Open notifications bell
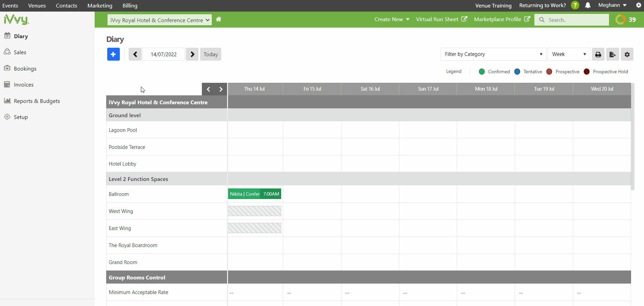Viewport: 644px width, 306px height. tap(588, 5)
